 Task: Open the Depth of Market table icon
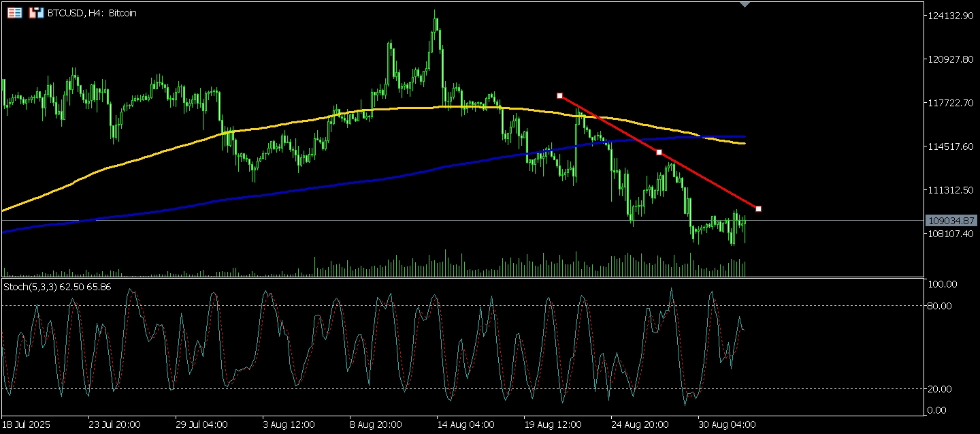tap(14, 13)
